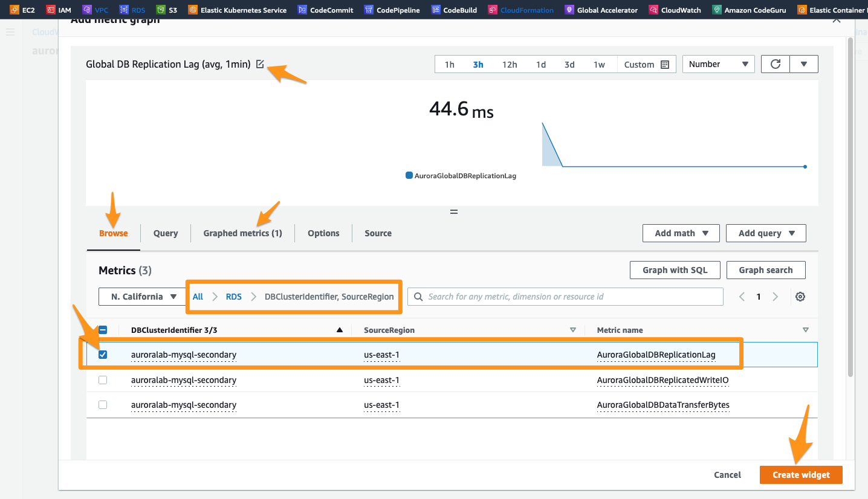Open the custom time calendar icon
The height and width of the screenshot is (499, 868).
click(x=665, y=65)
